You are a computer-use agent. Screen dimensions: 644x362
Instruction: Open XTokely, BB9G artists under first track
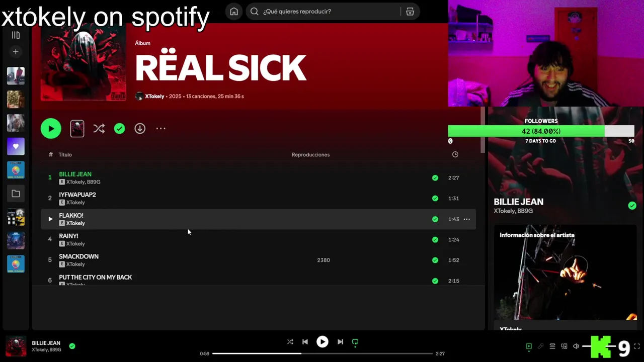point(83,182)
